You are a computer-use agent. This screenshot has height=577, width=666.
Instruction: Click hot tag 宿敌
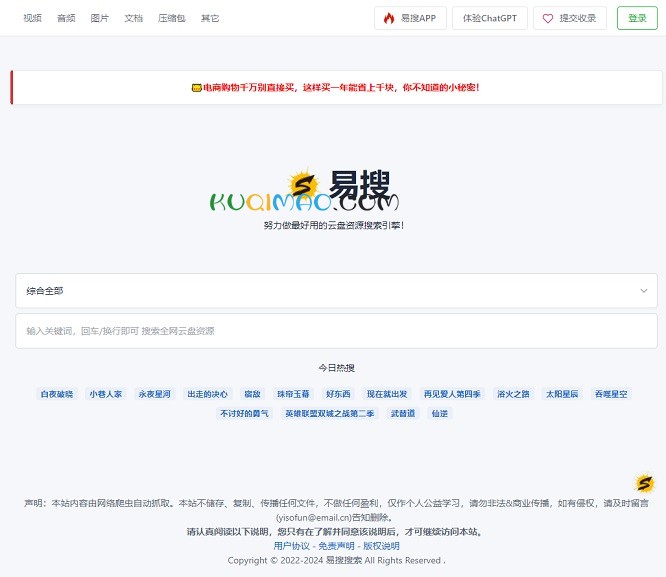tap(252, 394)
